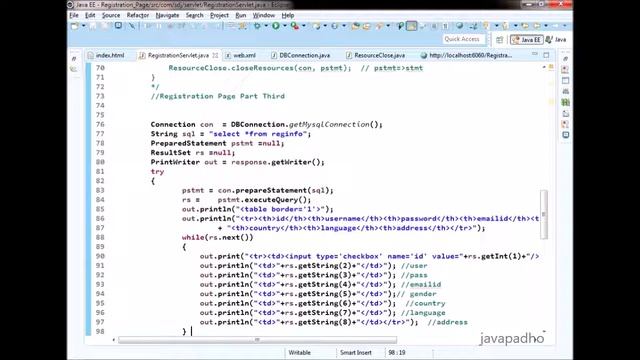The width and height of the screenshot is (640, 360).
Task: Open the Help menu
Action: pos(287,15)
